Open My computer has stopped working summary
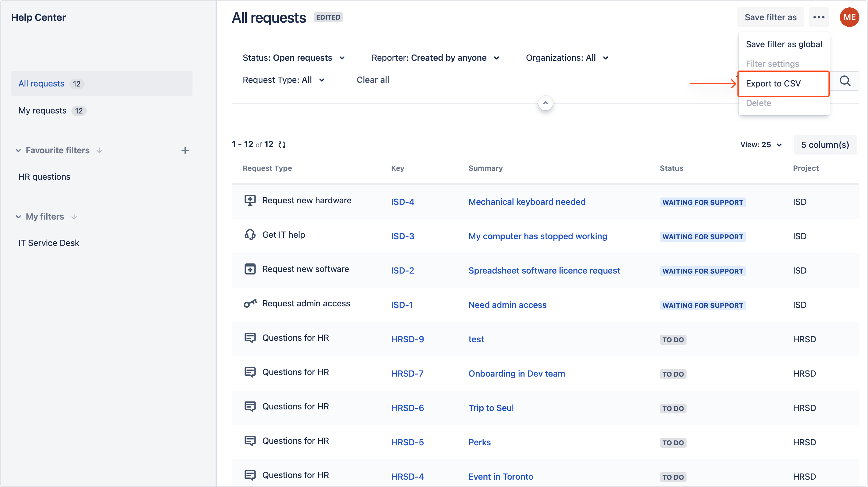Viewport: 868px width, 487px height. click(x=538, y=236)
